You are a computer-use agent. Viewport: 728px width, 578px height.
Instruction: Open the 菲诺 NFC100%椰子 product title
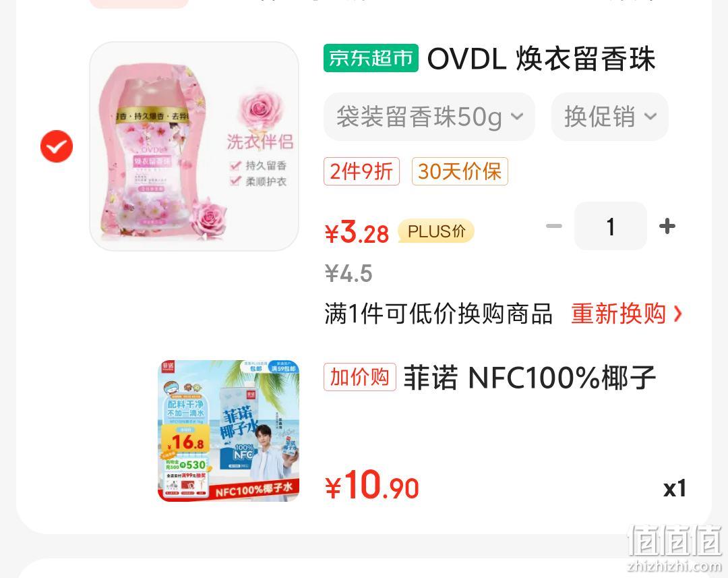point(529,378)
